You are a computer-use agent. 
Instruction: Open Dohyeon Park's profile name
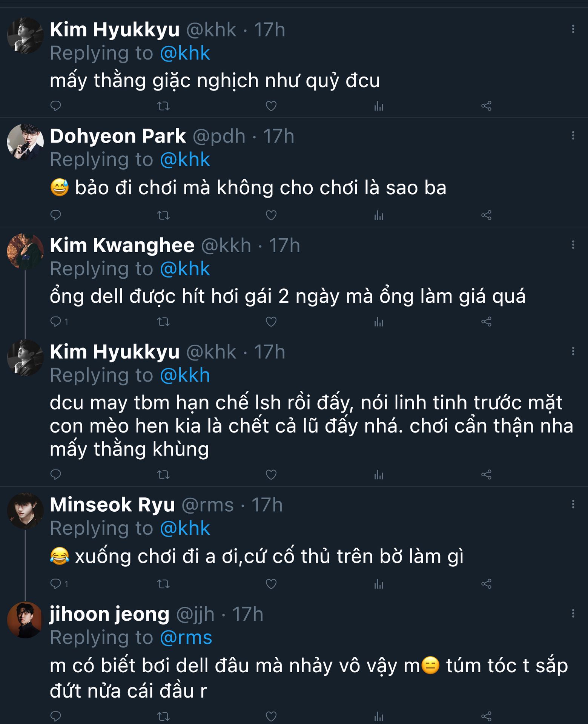click(118, 136)
